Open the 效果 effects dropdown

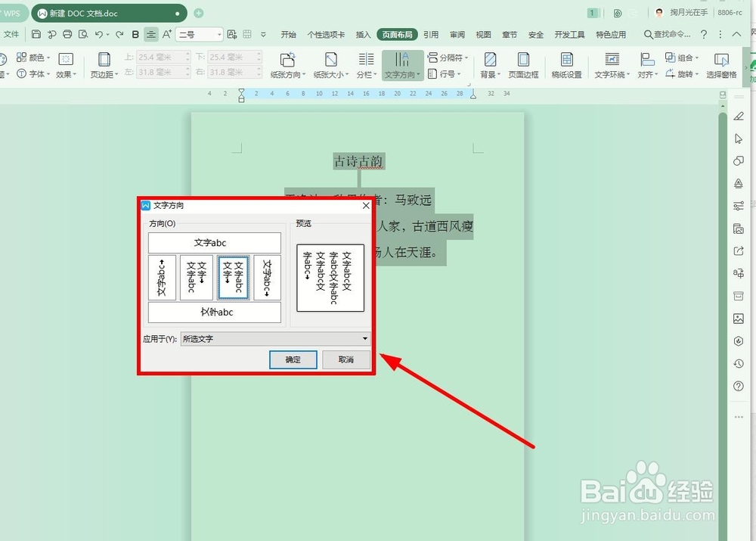pos(66,64)
